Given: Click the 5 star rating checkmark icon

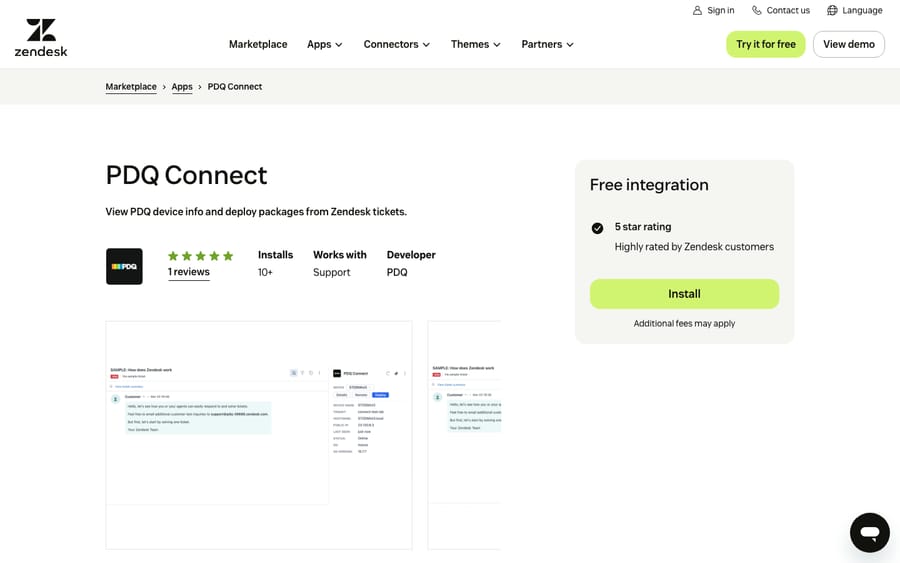Looking at the screenshot, I should click(x=597, y=228).
